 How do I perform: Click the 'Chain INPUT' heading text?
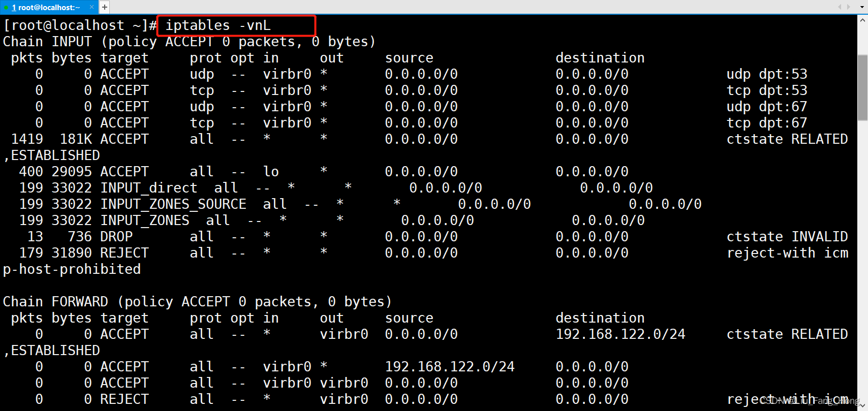coord(48,42)
